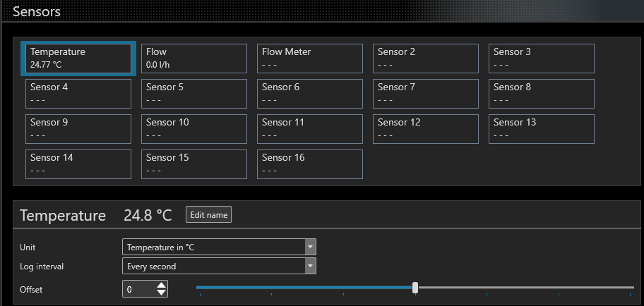Select the Sensor 16 tile
The width and height of the screenshot is (644, 306).
tap(310, 164)
